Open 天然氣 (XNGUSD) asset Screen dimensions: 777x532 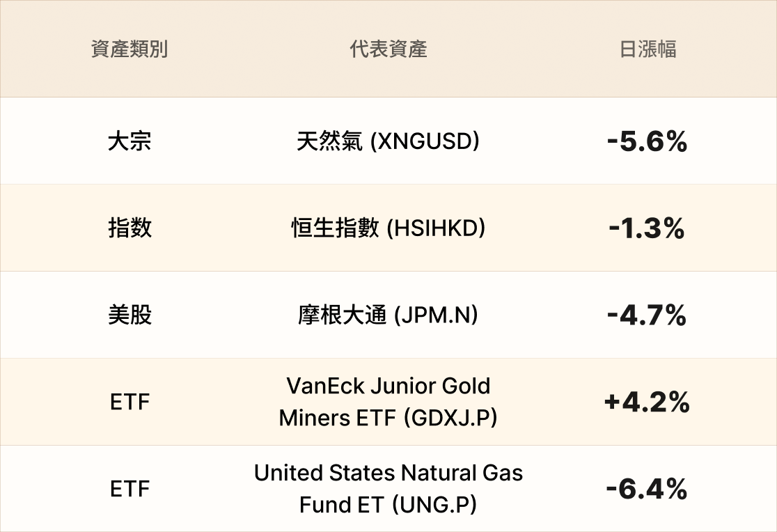point(388,141)
